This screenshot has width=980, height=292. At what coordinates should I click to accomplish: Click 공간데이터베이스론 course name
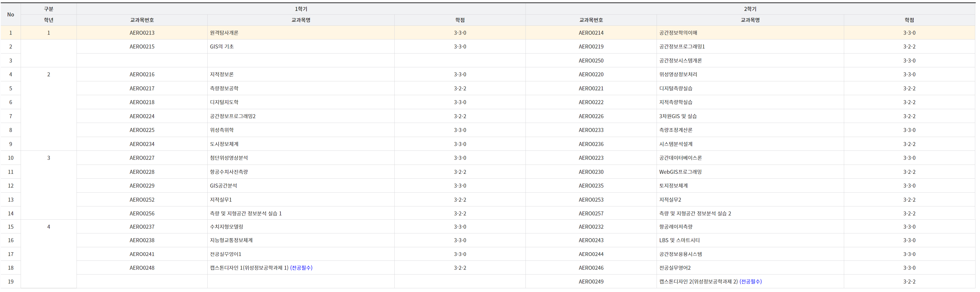(680, 158)
